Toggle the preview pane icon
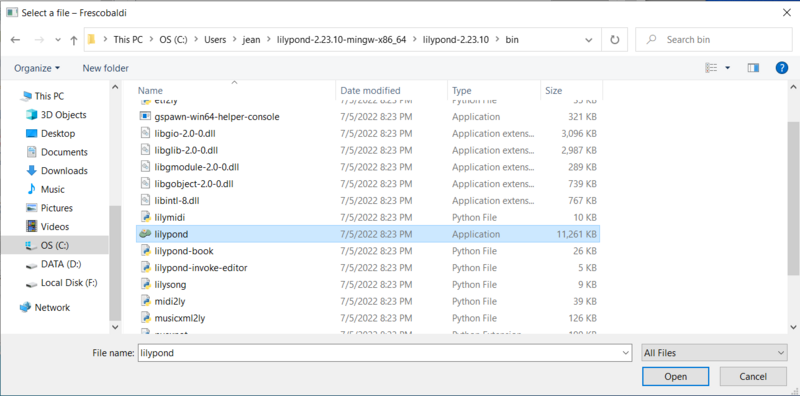 753,68
